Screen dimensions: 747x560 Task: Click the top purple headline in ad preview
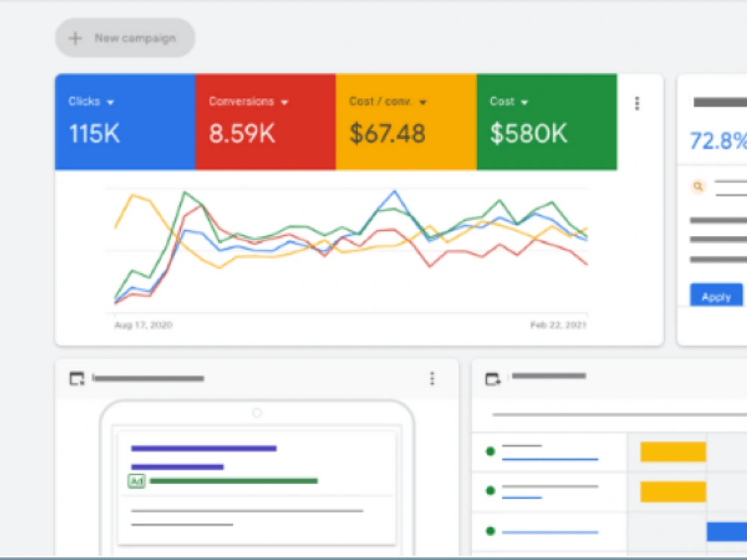pyautogui.click(x=203, y=448)
